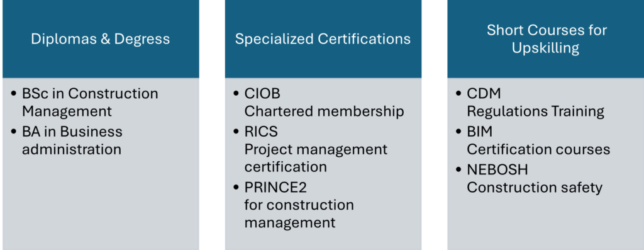Click the word Management under BSc

(x=67, y=111)
